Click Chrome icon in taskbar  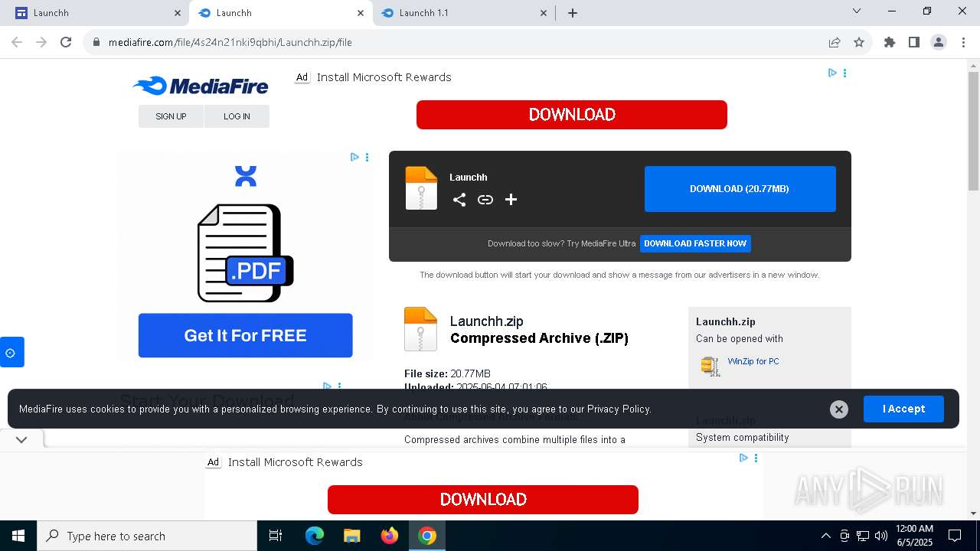(x=427, y=536)
